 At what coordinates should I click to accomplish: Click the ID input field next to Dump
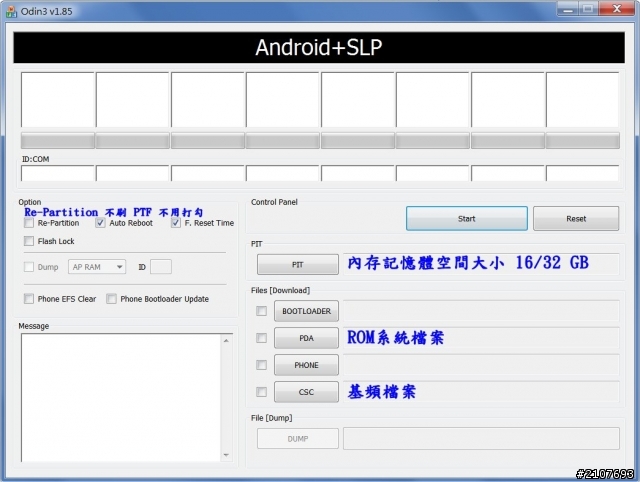161,267
